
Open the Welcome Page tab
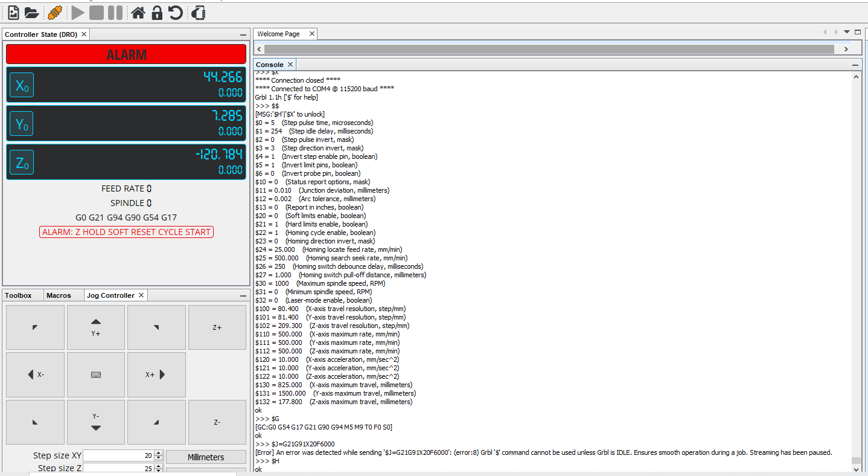pyautogui.click(x=278, y=34)
